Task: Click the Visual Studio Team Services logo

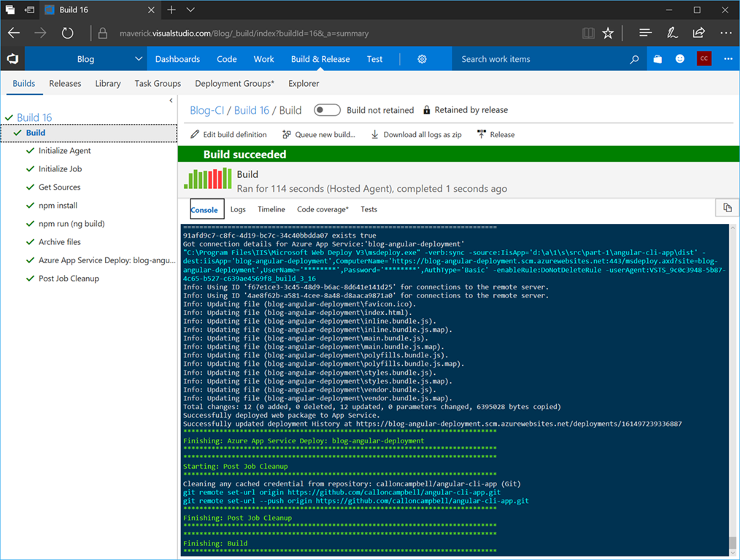Action: coord(12,59)
